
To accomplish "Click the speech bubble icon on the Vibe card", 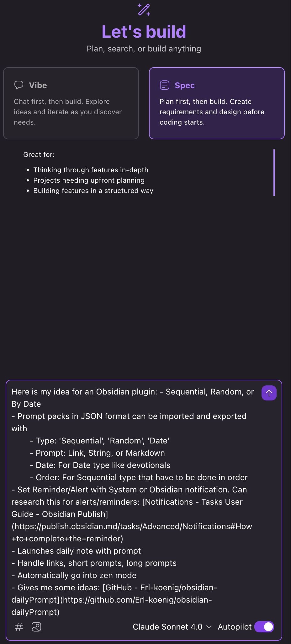I will pos(19,85).
